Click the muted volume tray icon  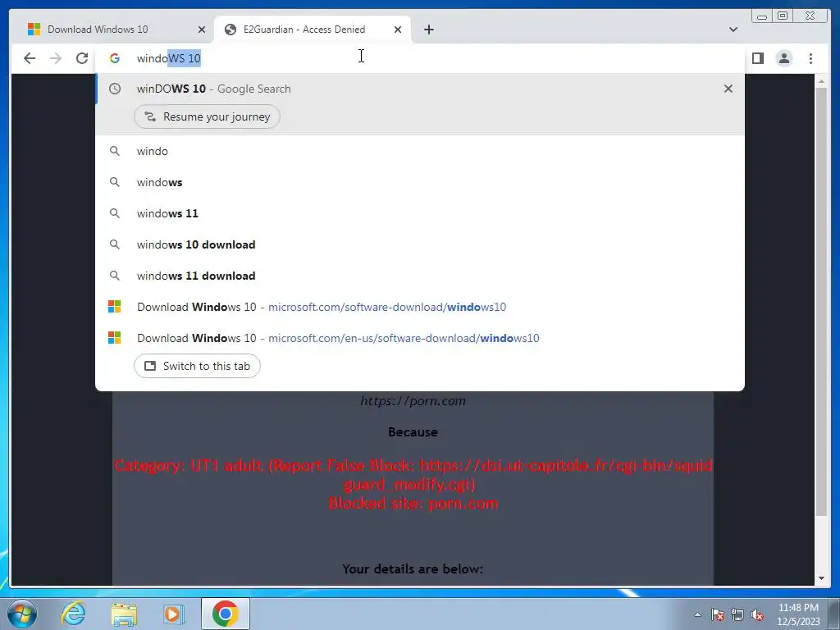[757, 614]
